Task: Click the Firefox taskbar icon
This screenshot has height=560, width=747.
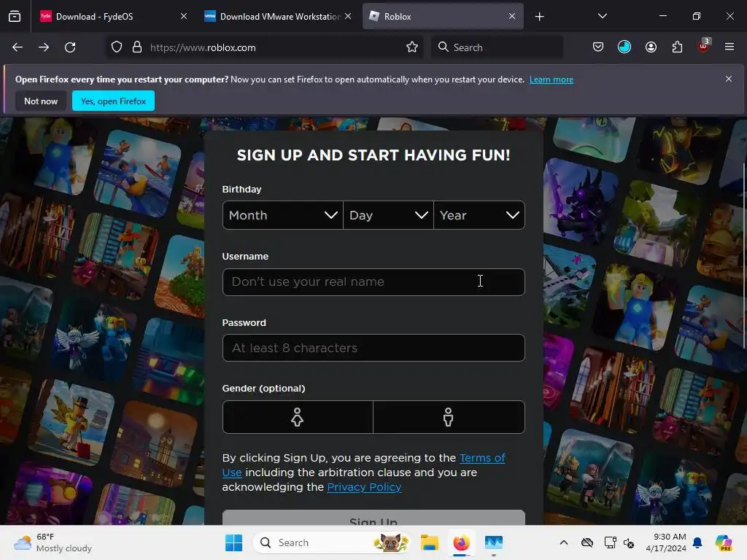Action: pos(461,542)
